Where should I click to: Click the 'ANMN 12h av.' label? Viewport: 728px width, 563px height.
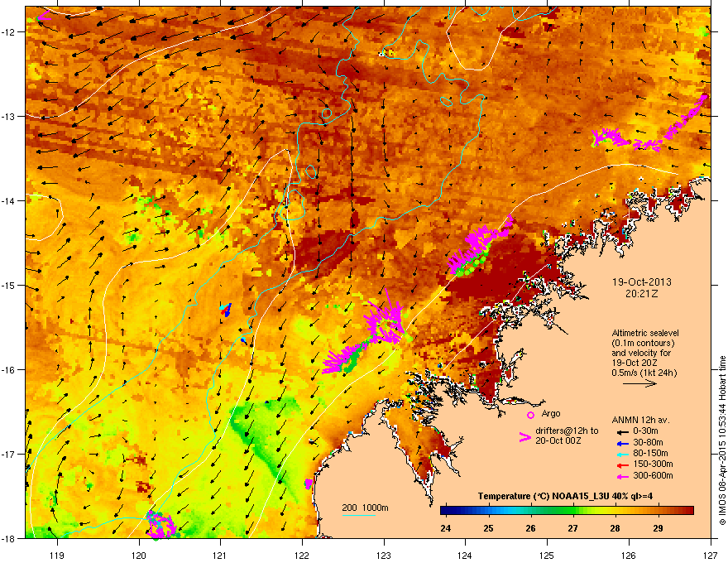coord(640,420)
